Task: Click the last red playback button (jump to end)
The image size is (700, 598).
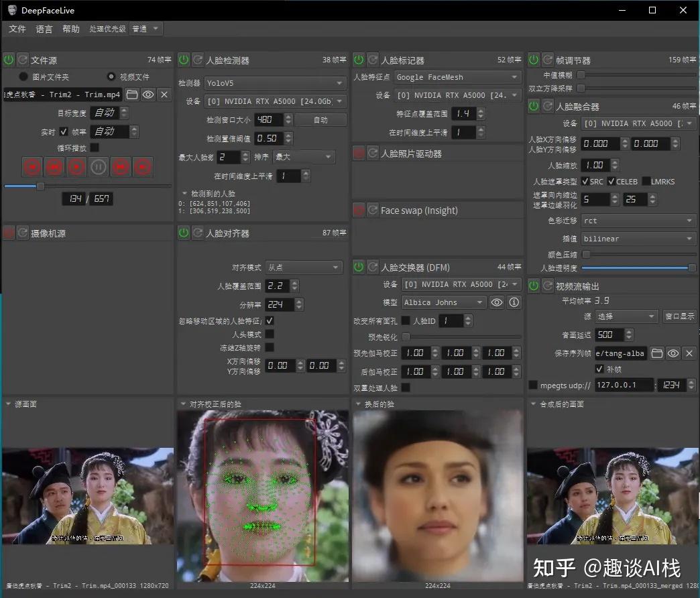Action: (x=143, y=168)
